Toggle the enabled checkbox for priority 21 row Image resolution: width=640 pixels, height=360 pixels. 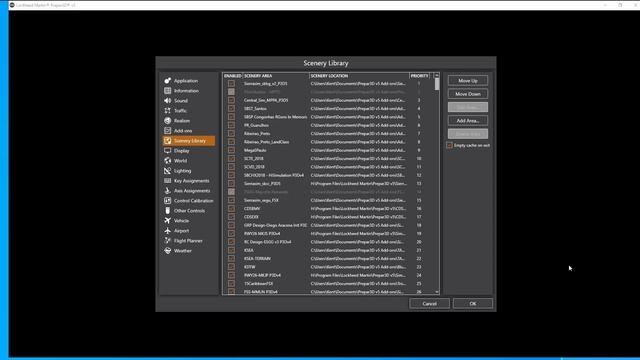pos(231,250)
